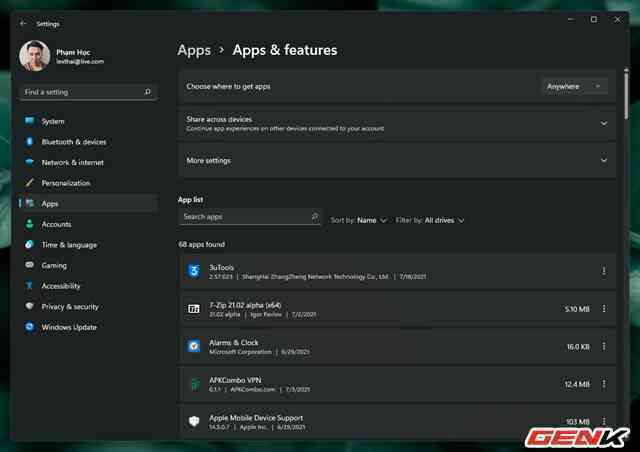The height and width of the screenshot is (452, 640).
Task: Go to Network & internet label
Action: [73, 163]
